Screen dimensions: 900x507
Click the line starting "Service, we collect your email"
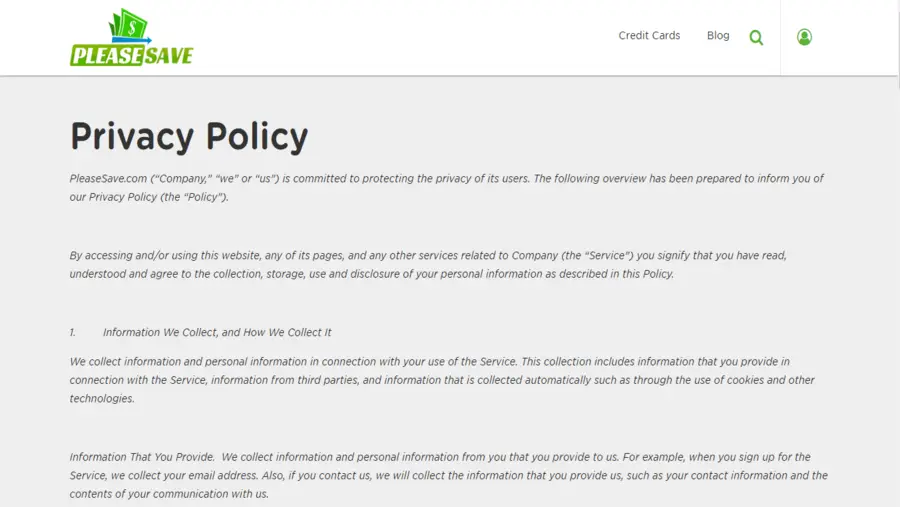point(448,476)
